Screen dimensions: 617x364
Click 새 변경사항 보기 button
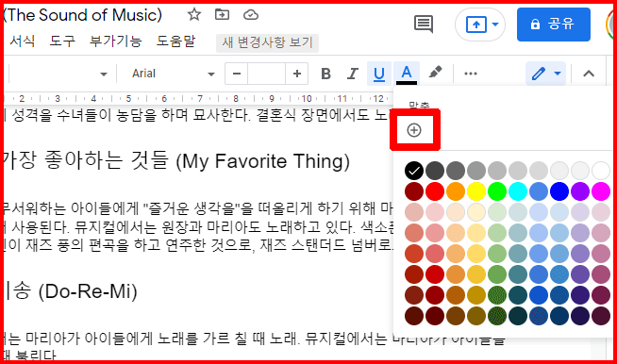pos(267,42)
